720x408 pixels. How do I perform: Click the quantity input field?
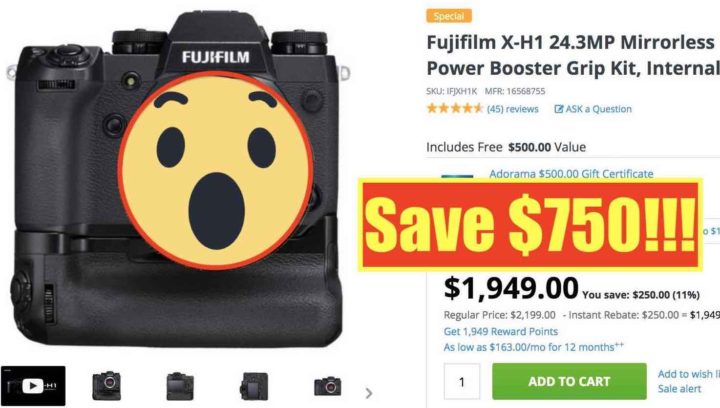tap(462, 381)
